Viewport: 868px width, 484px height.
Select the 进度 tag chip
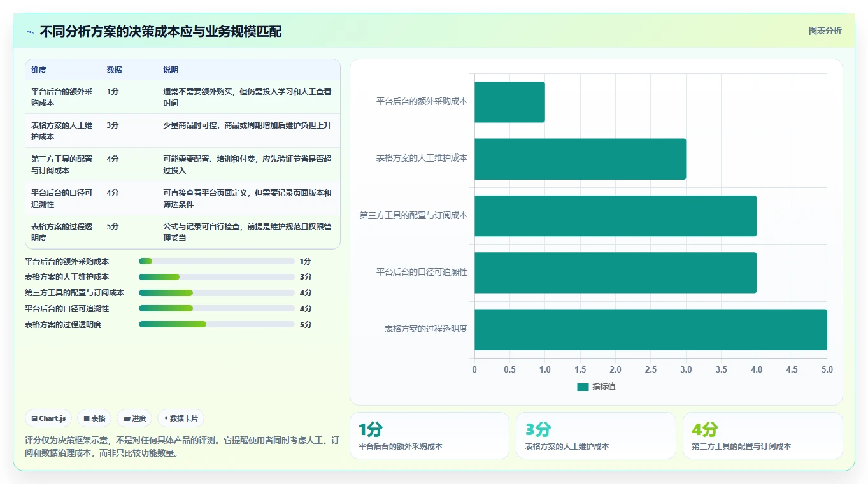(134, 418)
